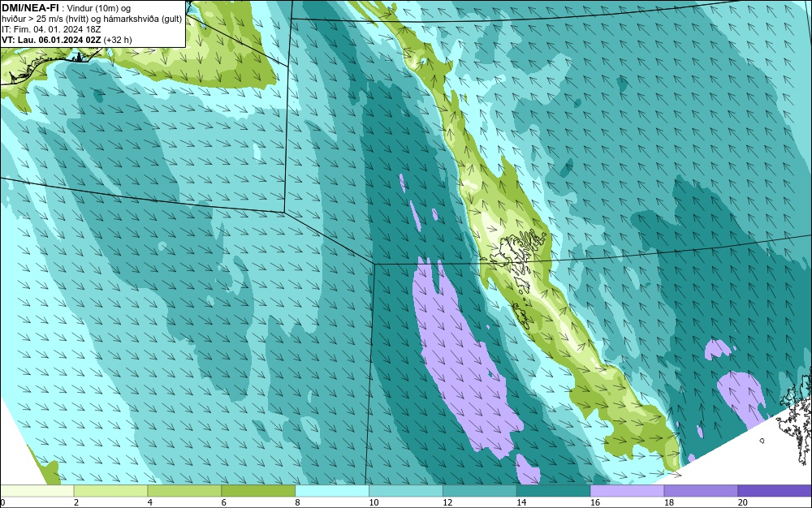Click the 10–12 m/s light teal legend swatch
The width and height of the screenshot is (812, 508).
click(x=406, y=490)
